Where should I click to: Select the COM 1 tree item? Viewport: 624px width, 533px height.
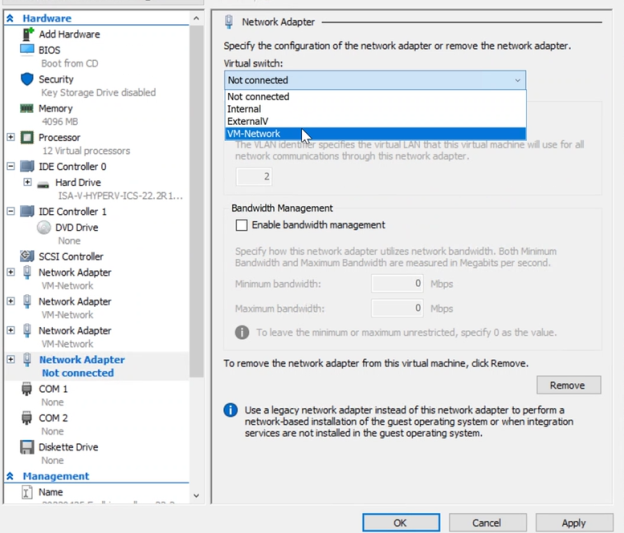click(x=53, y=389)
